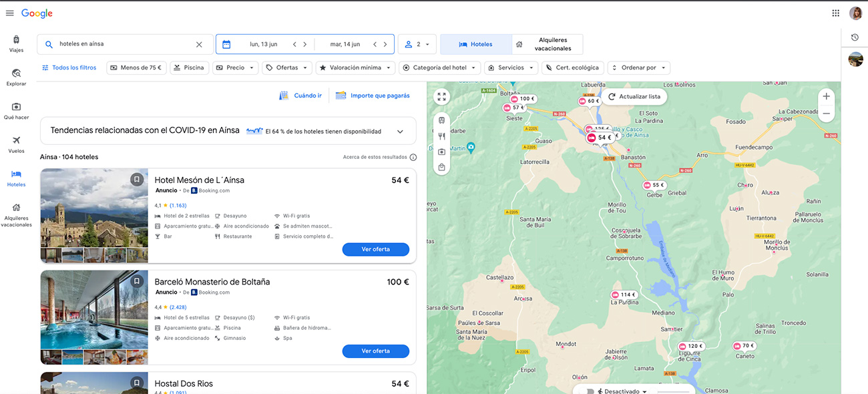Open Barceló Monasterio reviews (2.428)
The width and height of the screenshot is (868, 394).
[x=178, y=307]
